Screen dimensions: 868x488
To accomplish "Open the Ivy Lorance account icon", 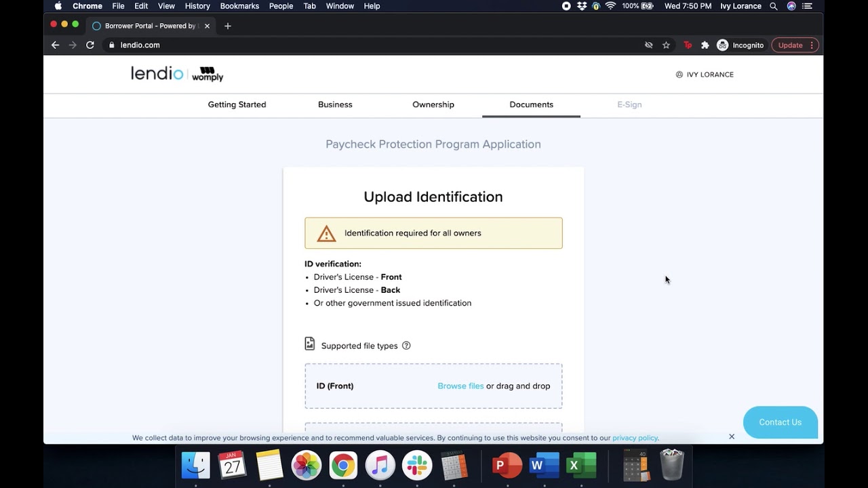I will (x=679, y=75).
